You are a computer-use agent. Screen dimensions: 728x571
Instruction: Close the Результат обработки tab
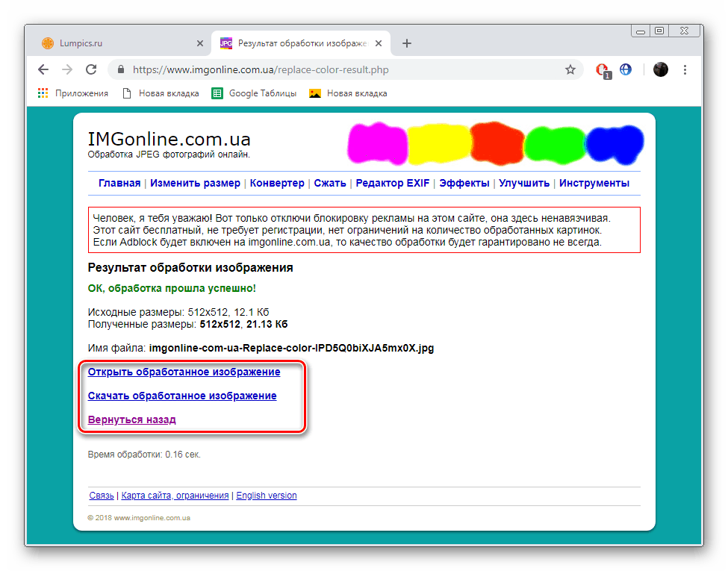coord(379,43)
